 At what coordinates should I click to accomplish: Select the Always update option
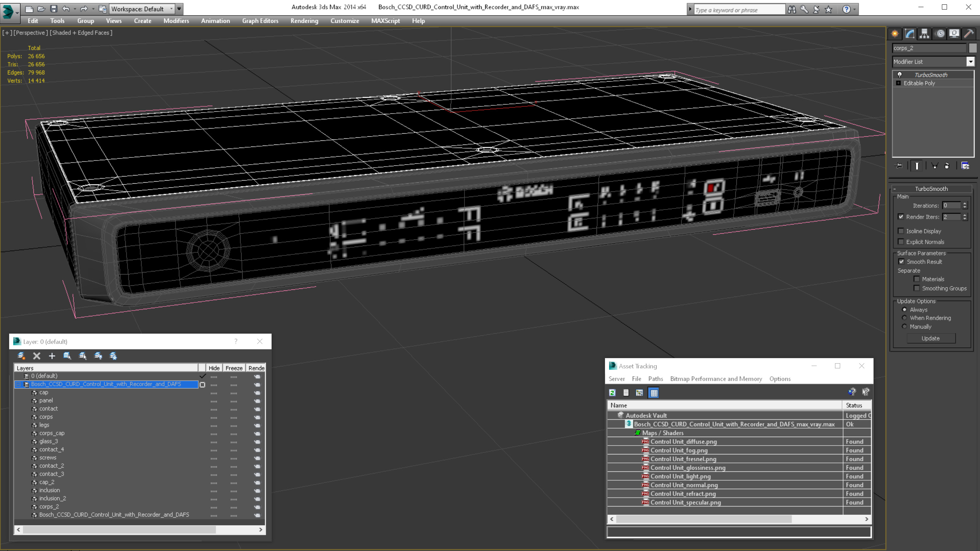pyautogui.click(x=905, y=310)
